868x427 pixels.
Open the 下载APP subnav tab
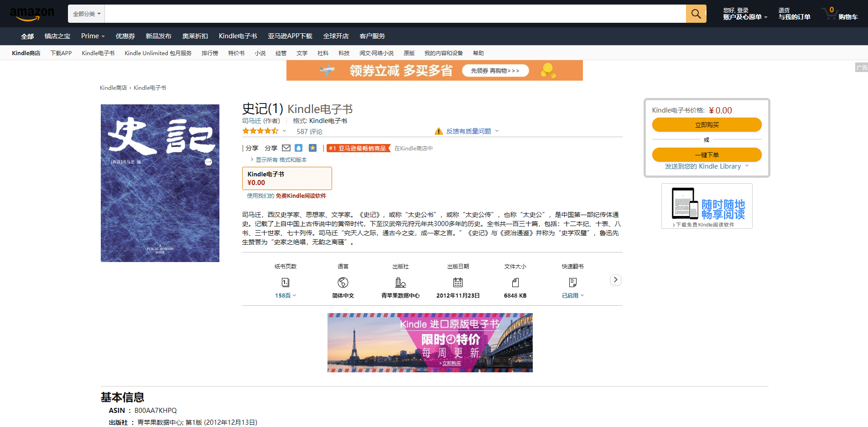[x=61, y=53]
